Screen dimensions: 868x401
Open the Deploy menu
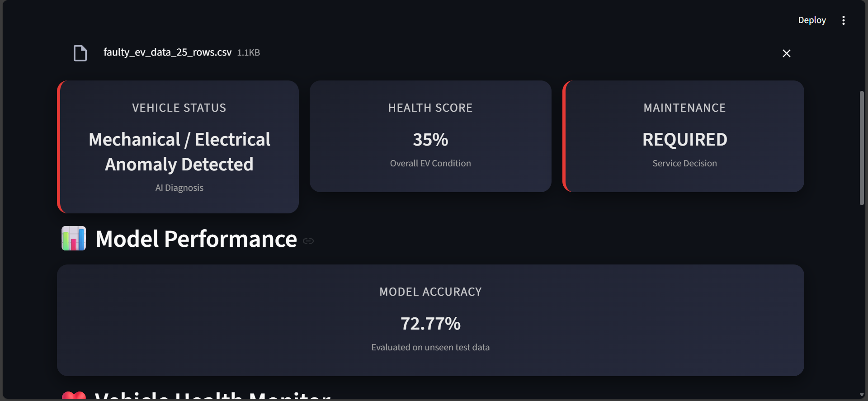coord(811,20)
